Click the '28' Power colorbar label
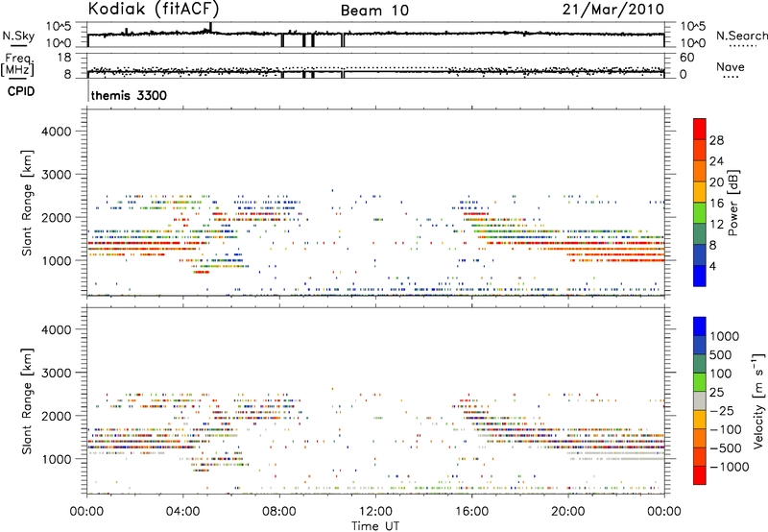This screenshot has height=532, width=768. 716,140
